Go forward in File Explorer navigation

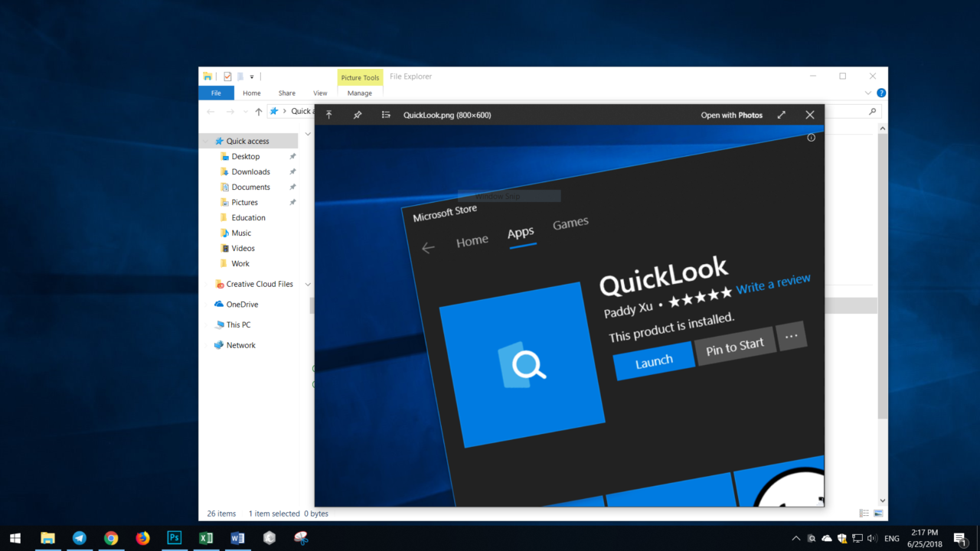pyautogui.click(x=230, y=112)
